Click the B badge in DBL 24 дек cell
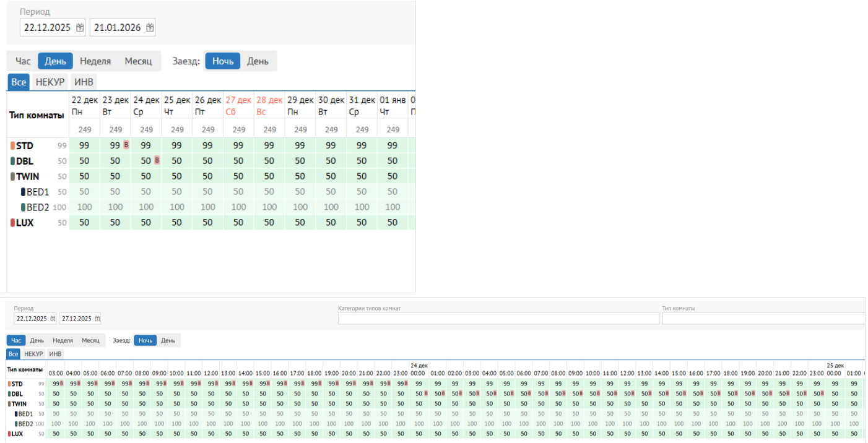The width and height of the screenshot is (868, 443). [x=157, y=160]
